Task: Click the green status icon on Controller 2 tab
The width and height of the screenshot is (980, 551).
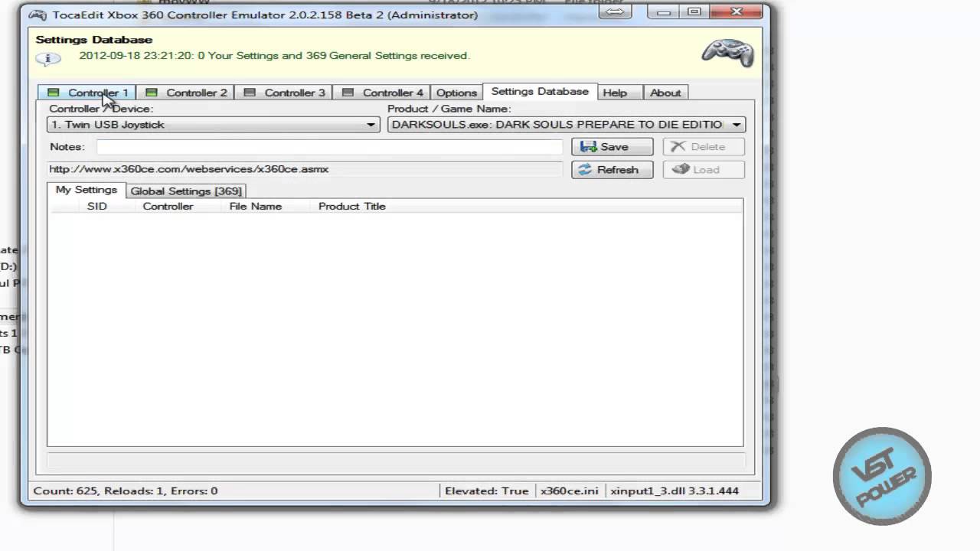Action: (151, 93)
